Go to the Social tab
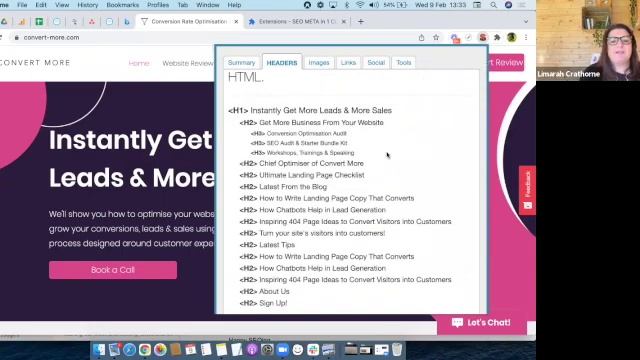 [376, 62]
